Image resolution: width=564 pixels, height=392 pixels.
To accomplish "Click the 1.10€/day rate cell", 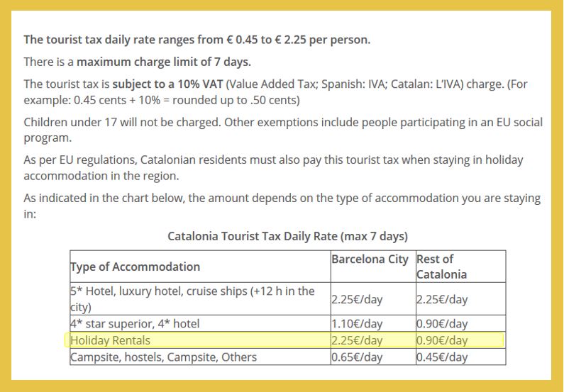I will pos(373,323).
